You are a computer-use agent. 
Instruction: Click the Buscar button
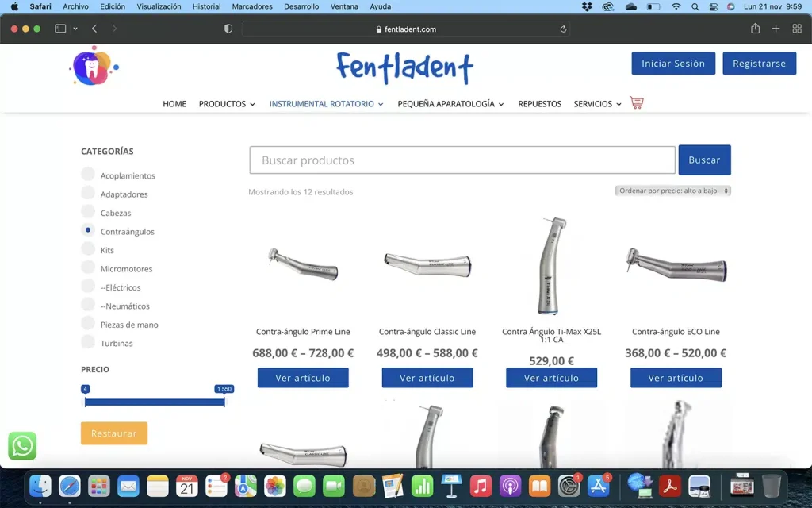704,160
